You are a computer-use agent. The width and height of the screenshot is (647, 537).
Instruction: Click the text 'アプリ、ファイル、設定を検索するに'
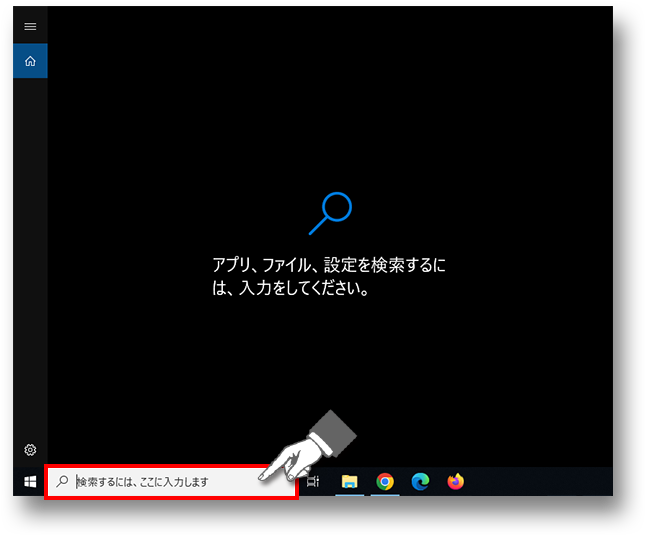point(329,265)
